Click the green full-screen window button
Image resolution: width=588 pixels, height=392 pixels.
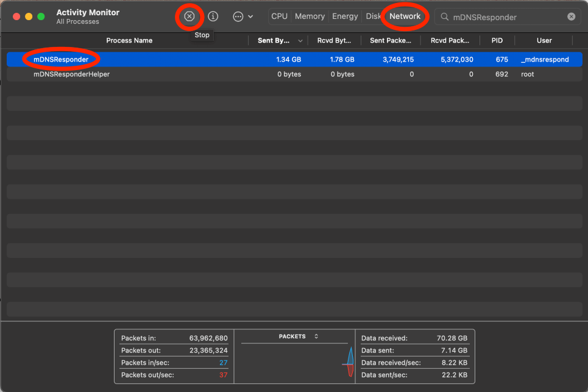pyautogui.click(x=41, y=17)
